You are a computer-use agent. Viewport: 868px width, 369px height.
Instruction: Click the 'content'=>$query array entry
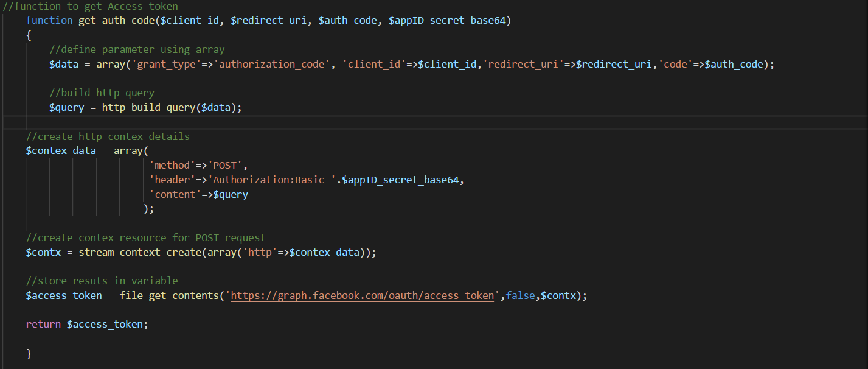198,194
